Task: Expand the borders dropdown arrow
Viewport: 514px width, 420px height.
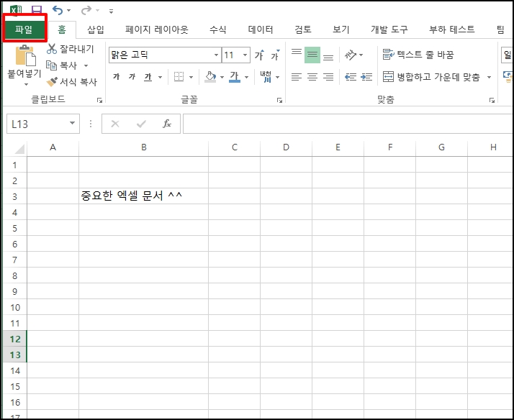Action: (x=191, y=77)
